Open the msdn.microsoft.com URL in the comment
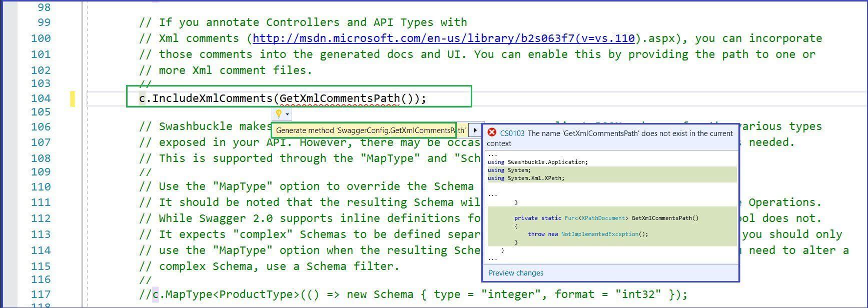Viewport: 868px width, 308px height. (x=443, y=38)
